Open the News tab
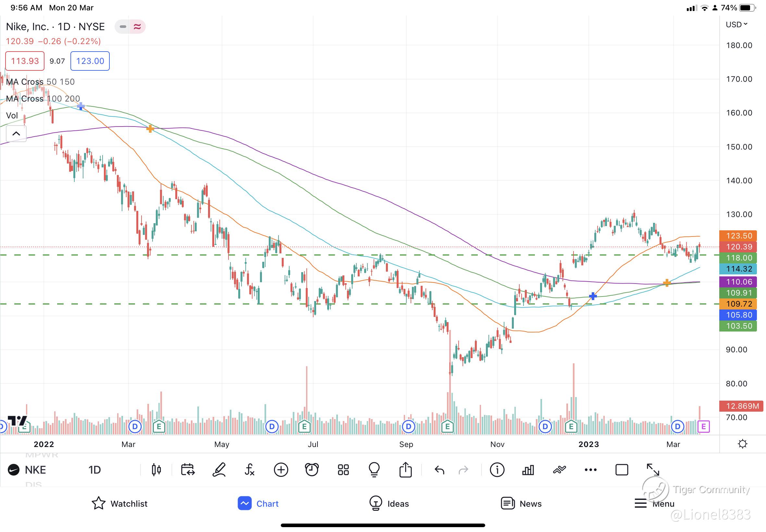The image size is (766, 532). pyautogui.click(x=521, y=503)
